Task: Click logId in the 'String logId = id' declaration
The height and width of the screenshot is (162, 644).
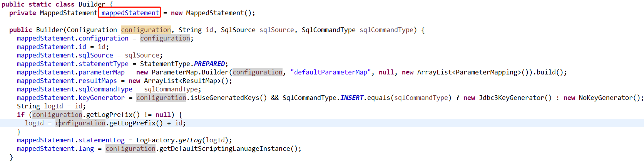Action: [54, 106]
